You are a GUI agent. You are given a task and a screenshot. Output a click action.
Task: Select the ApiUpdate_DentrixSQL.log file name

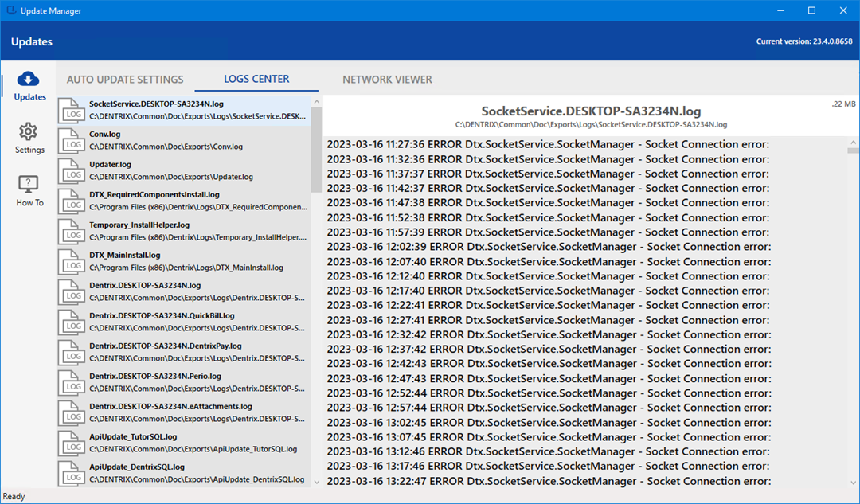(x=137, y=467)
